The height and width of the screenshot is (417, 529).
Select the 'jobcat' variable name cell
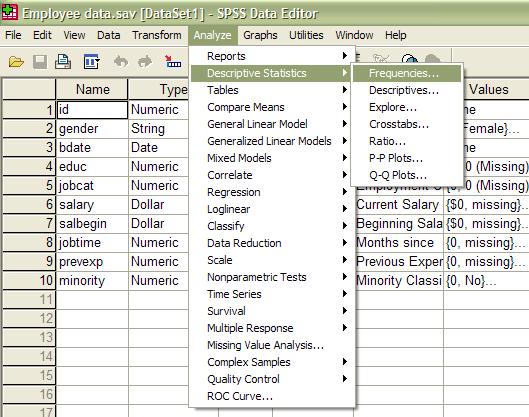click(x=92, y=186)
